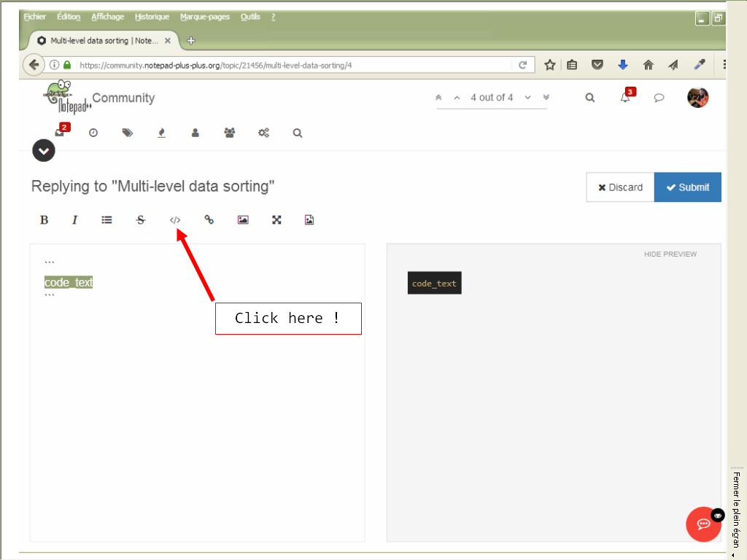Activate the eyedropper color picker icon
Screen dimensions: 747x560
(x=700, y=65)
